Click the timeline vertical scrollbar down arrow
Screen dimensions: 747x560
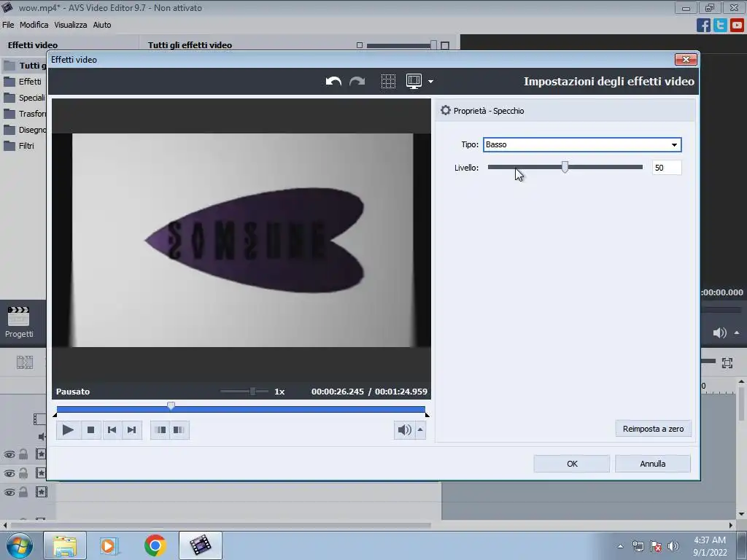tap(741, 514)
